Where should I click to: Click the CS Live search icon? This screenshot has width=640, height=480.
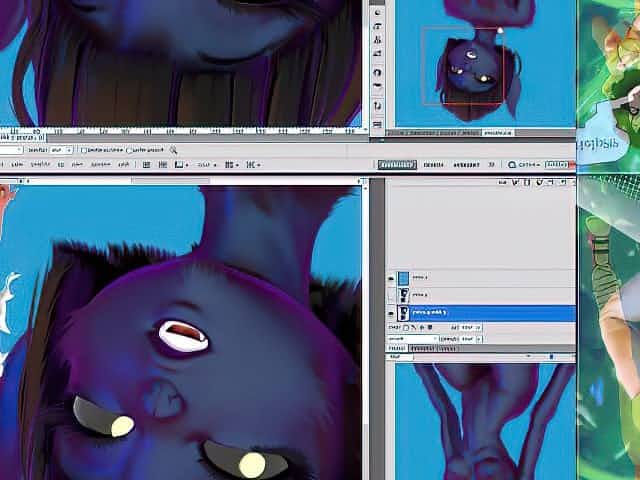pos(512,164)
